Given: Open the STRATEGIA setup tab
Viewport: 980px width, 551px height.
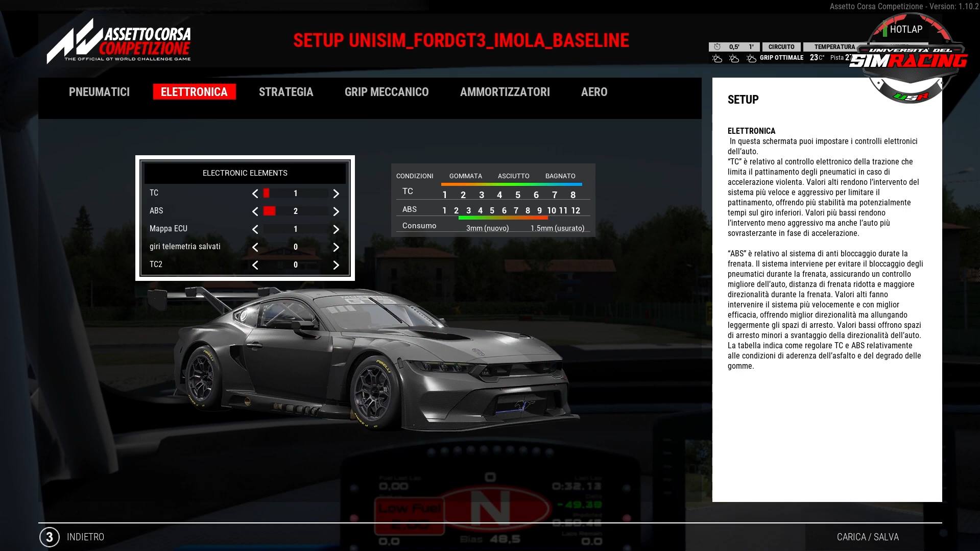Looking at the screenshot, I should (x=286, y=92).
